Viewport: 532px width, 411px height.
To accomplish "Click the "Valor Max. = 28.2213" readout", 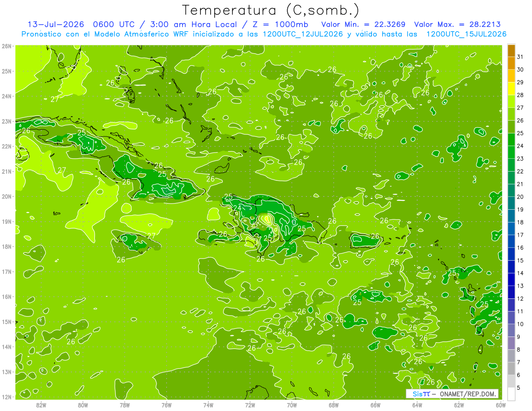I will click(458, 24).
